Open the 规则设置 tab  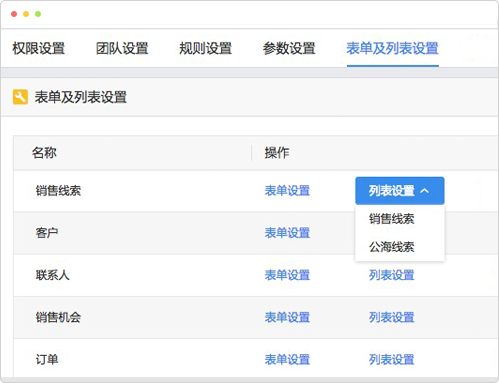tap(205, 48)
